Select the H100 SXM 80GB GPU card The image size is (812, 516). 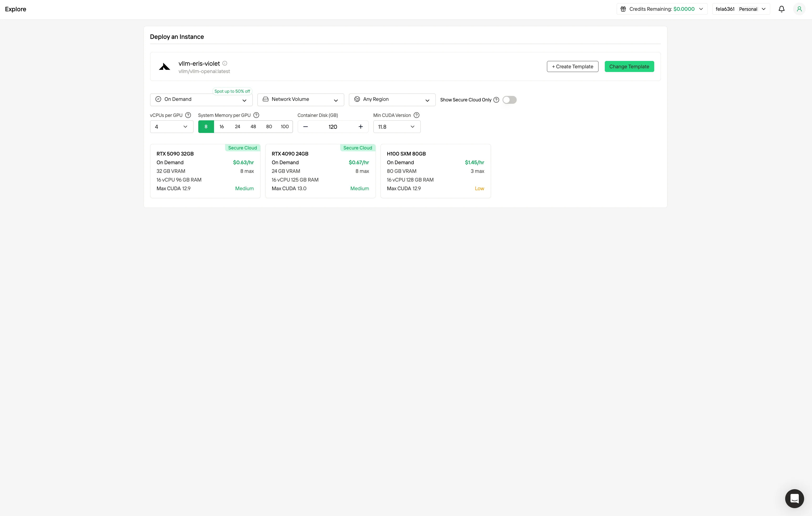(x=435, y=171)
